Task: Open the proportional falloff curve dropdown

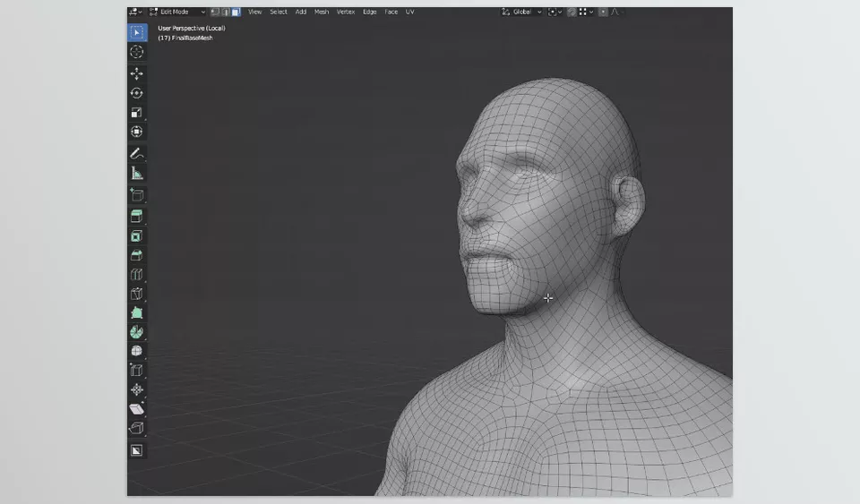Action: pos(616,12)
